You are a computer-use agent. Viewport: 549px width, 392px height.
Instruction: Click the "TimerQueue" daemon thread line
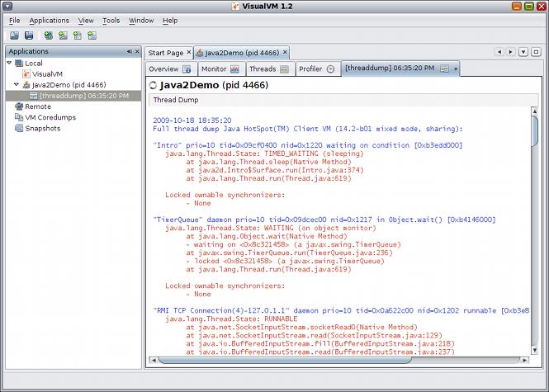coord(324,220)
